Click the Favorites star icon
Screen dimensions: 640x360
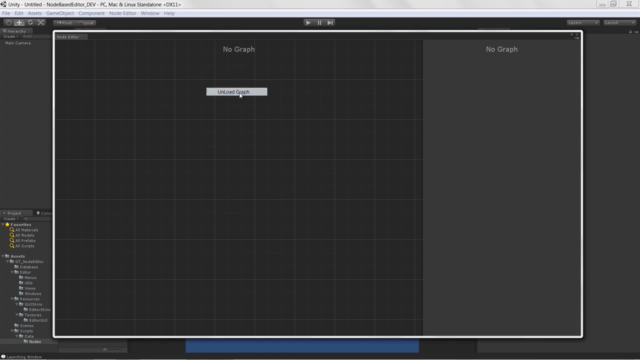click(7, 224)
